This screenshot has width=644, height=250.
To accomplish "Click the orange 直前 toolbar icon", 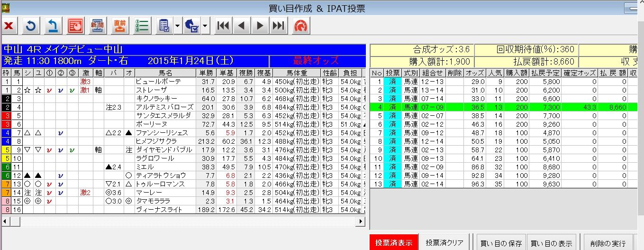I will point(120,26).
